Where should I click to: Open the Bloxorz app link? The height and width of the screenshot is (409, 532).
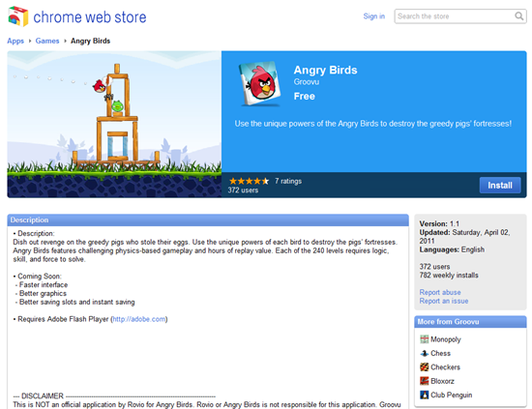pyautogui.click(x=442, y=381)
